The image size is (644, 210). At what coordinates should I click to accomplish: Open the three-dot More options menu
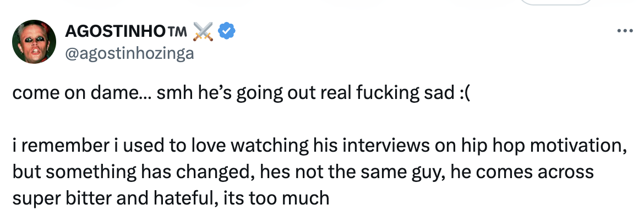[x=625, y=31]
